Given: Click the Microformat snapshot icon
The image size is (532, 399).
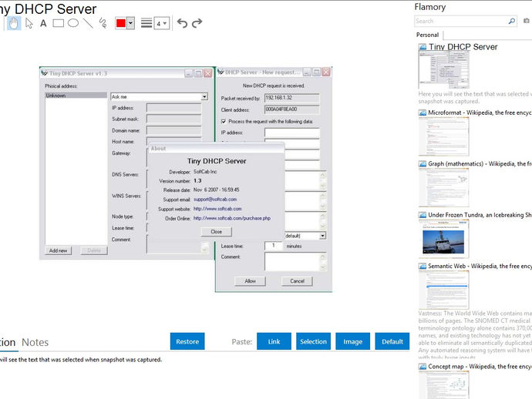Looking at the screenshot, I should point(423,112).
